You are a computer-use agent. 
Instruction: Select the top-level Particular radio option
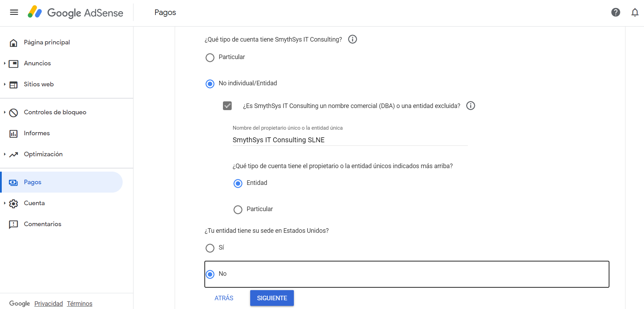click(x=210, y=58)
